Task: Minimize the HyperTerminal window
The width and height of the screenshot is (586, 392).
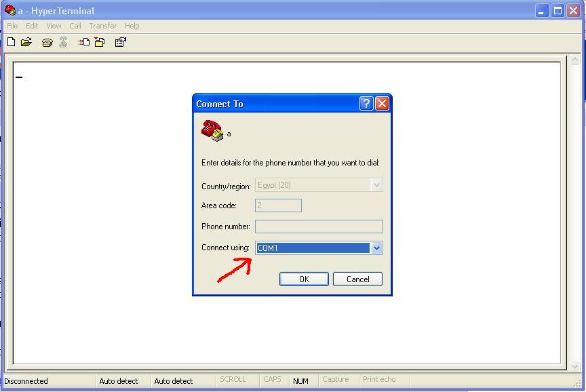Action: 541,10
